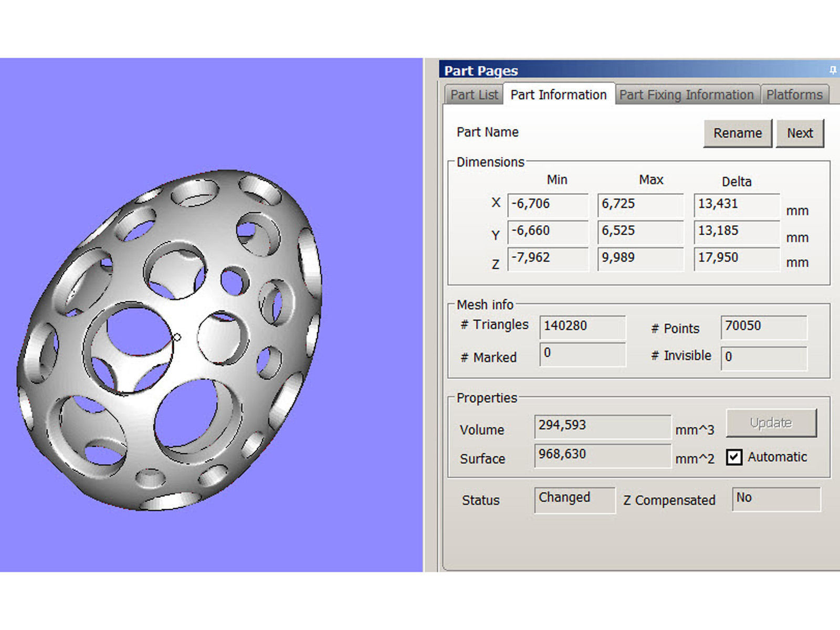The width and height of the screenshot is (840, 630).
Task: Click the Points count field
Action: [x=763, y=327]
